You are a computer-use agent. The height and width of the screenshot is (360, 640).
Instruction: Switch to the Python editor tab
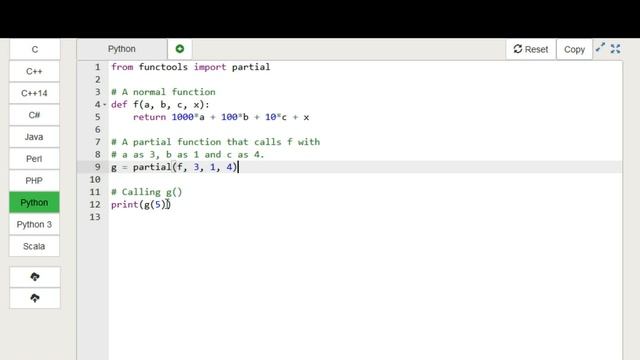122,49
